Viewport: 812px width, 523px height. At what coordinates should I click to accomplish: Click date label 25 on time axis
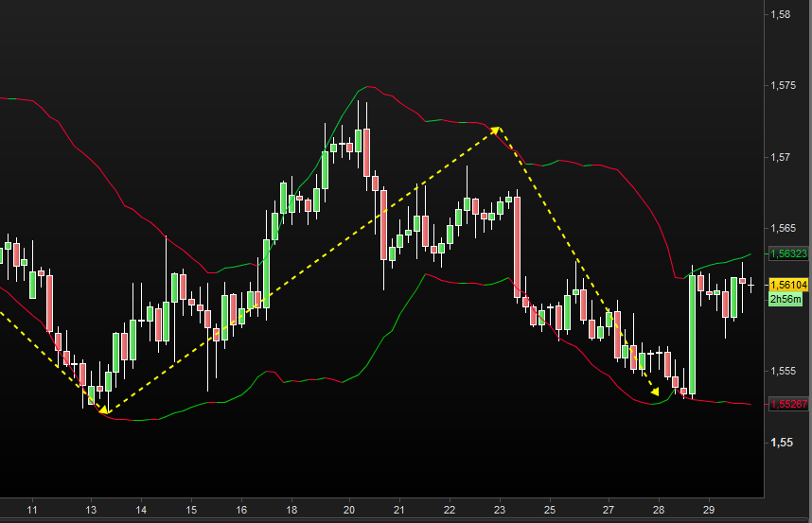[x=550, y=510]
